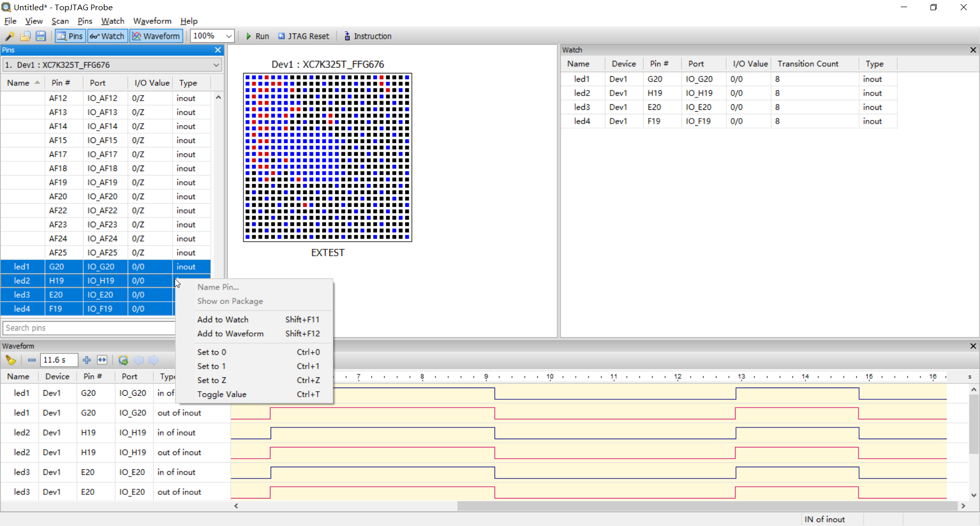
Task: Open the Scan menu
Action: click(x=60, y=21)
